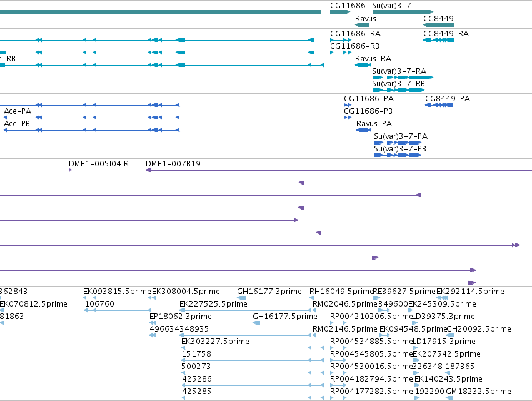The width and height of the screenshot is (532, 401).
Task: Click the feature labeled 425285
Action: pyautogui.click(x=253, y=398)
